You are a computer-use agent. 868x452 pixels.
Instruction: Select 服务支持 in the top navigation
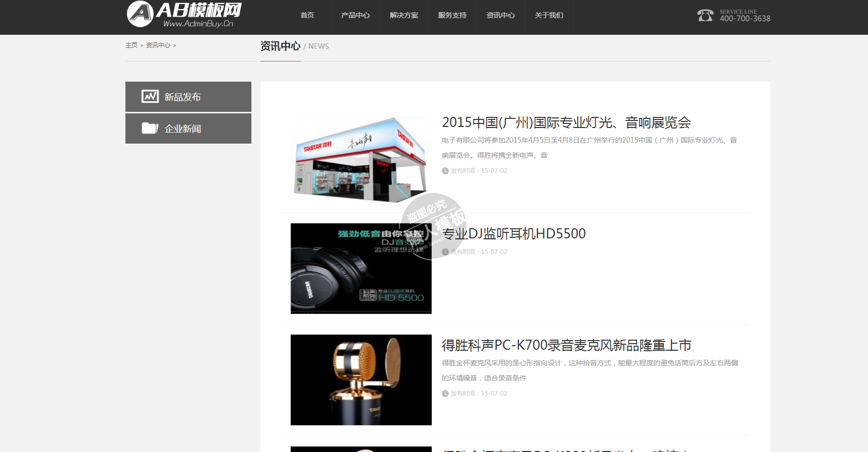(452, 15)
